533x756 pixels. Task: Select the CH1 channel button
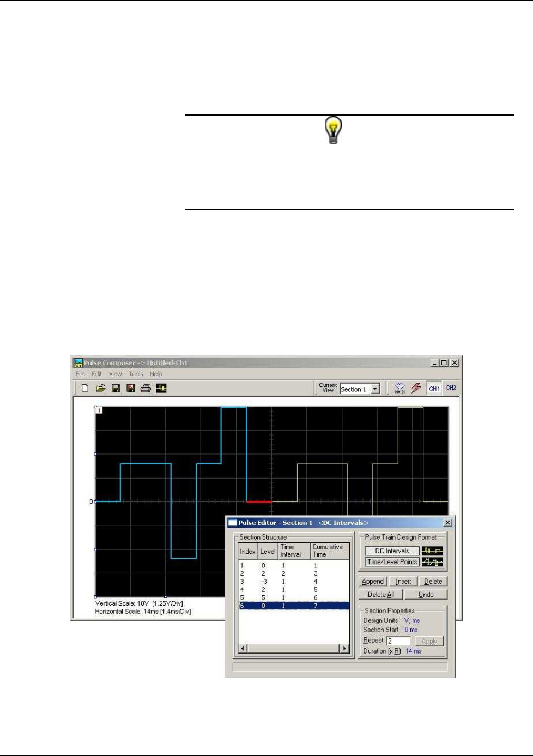tap(434, 388)
